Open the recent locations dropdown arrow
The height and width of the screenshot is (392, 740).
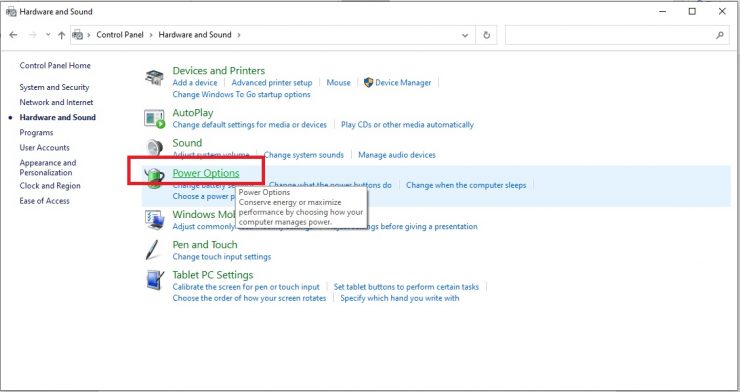[48, 35]
